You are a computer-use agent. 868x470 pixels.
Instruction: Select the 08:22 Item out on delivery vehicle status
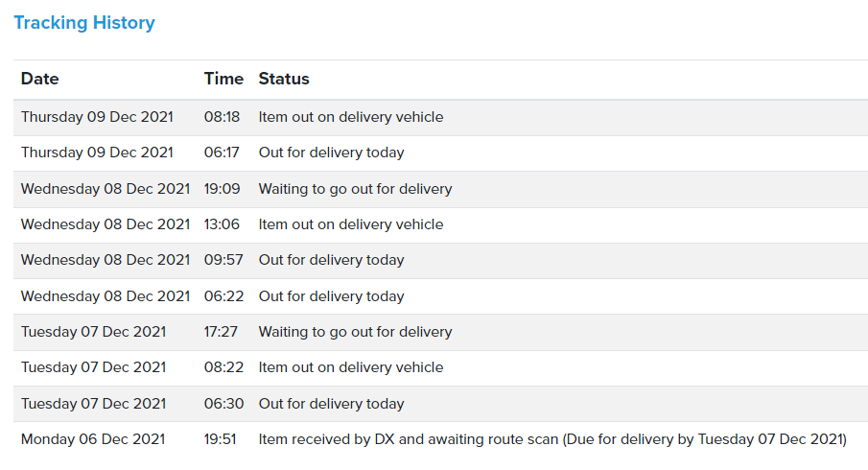(x=351, y=367)
